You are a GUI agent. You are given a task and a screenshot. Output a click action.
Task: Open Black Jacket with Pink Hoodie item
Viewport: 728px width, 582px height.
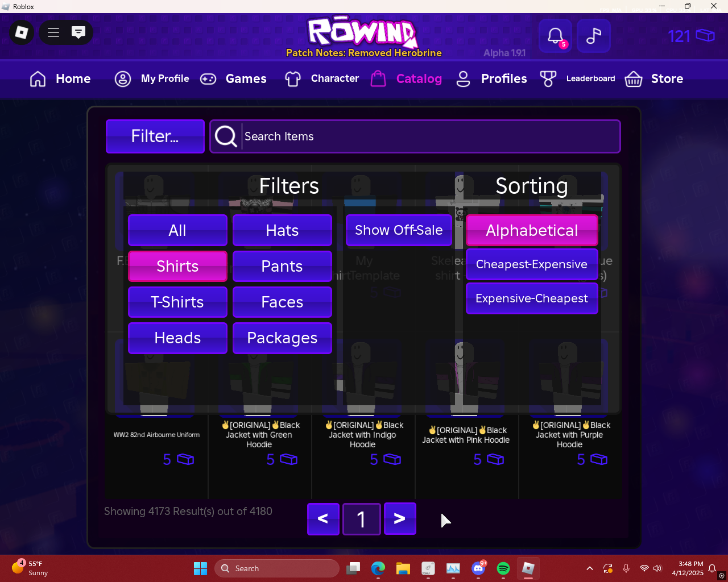tap(466, 435)
